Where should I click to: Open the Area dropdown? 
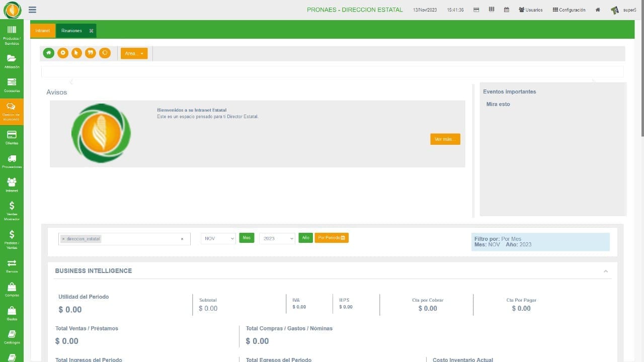click(x=134, y=53)
